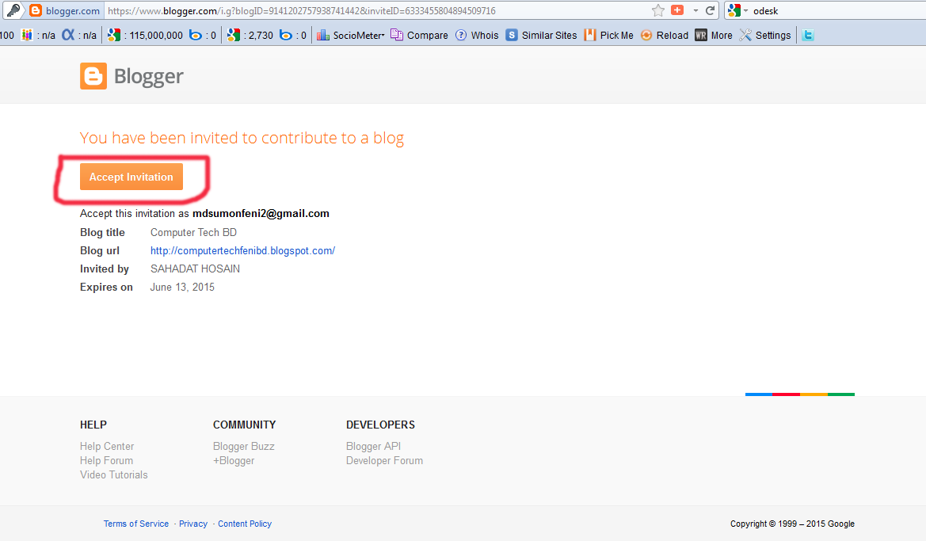Open Blogger Buzz link
This screenshot has width=926, height=560.
(244, 446)
